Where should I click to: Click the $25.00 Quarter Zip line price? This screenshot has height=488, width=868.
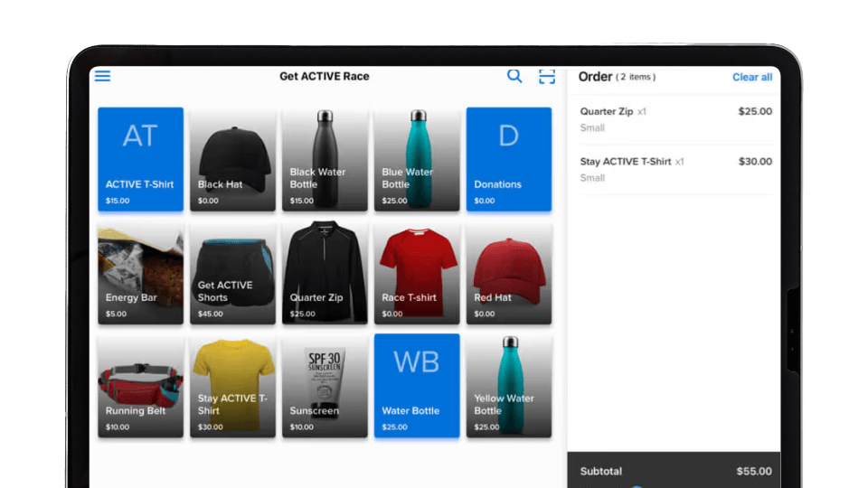(755, 111)
